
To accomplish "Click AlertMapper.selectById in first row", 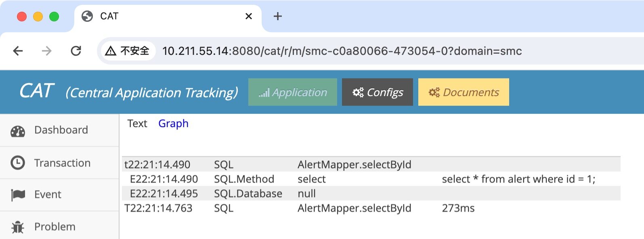I will [x=355, y=165].
